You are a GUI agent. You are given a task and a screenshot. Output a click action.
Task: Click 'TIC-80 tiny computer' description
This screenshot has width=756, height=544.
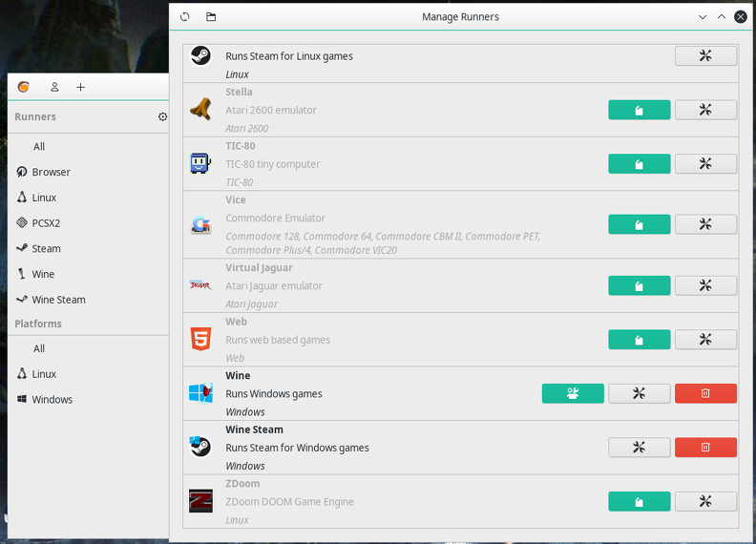coord(273,164)
